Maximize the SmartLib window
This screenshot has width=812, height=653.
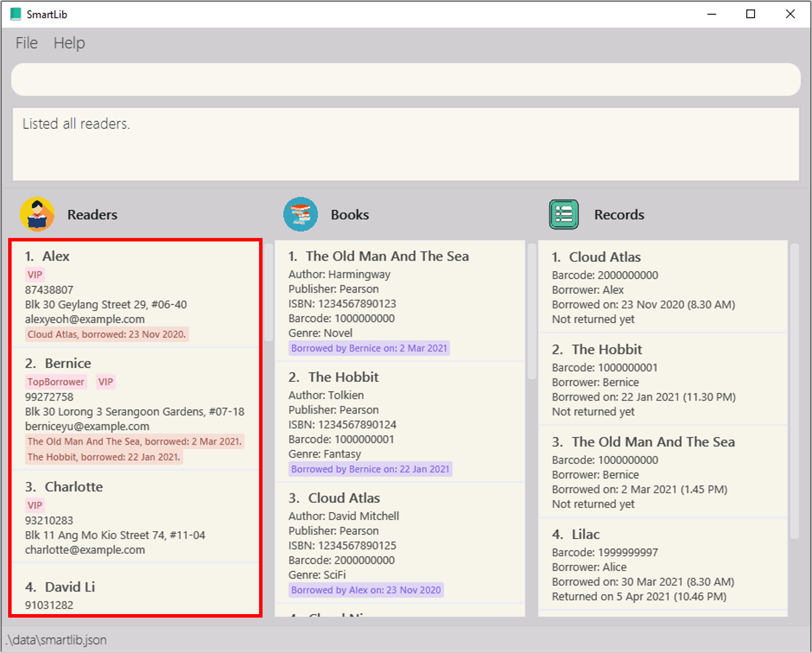pyautogui.click(x=750, y=14)
